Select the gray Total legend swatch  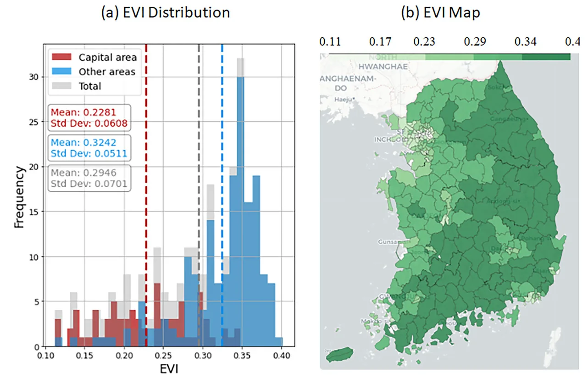pos(62,86)
